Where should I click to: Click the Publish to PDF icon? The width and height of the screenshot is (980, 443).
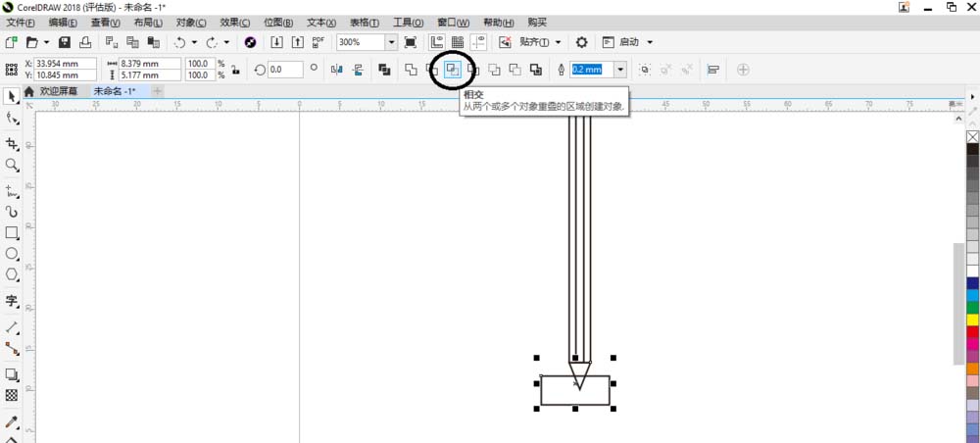318,42
